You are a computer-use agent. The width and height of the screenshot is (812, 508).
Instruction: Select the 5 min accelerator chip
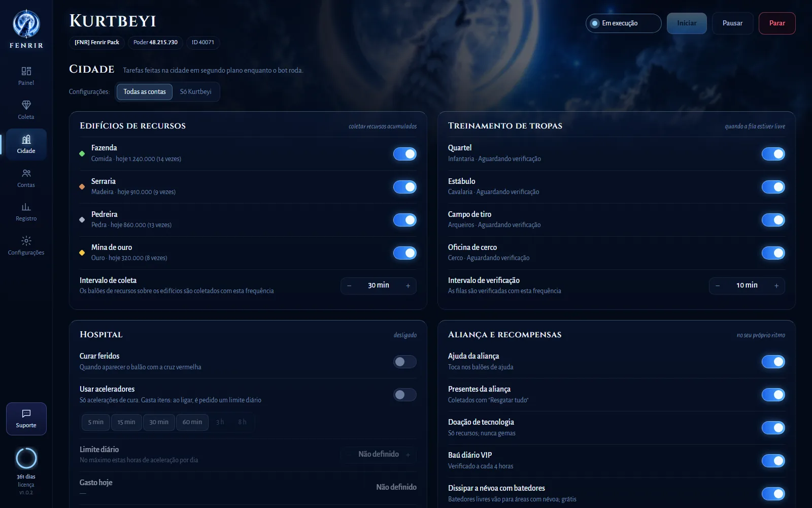pos(96,422)
